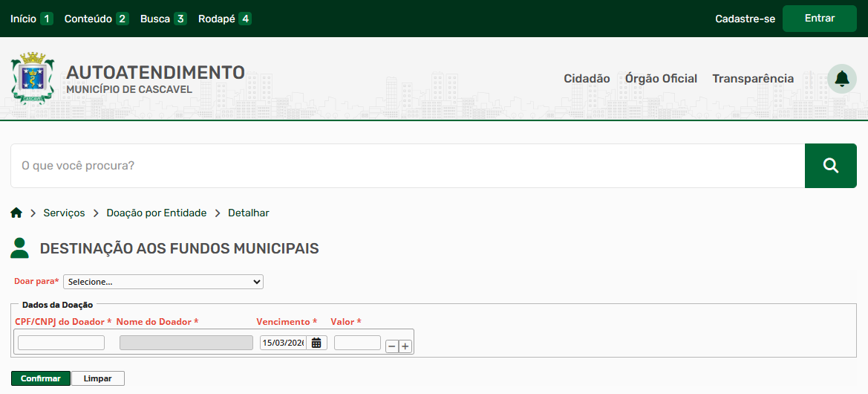Open the Órgão Oficial menu
The width and height of the screenshot is (868, 394).
pyautogui.click(x=661, y=79)
